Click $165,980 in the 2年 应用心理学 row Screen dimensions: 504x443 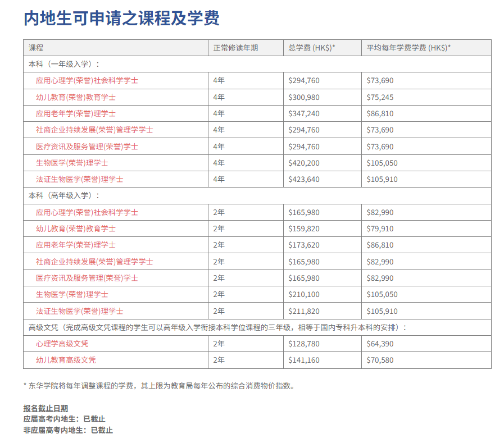point(304,213)
